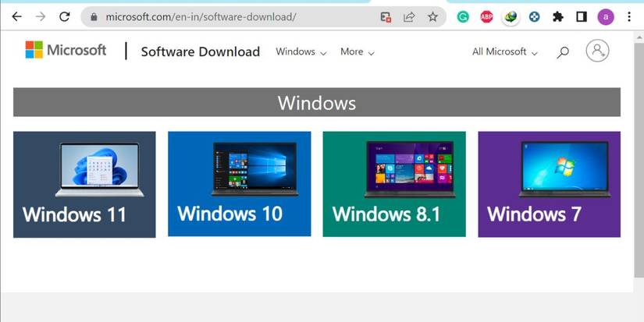Click the gray Windows section banner

point(317,102)
